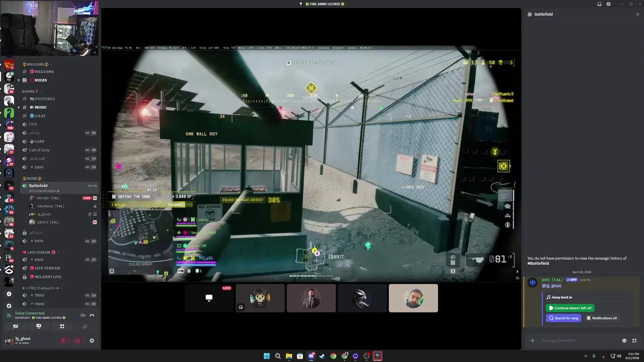Open User Settings gear

tap(92, 340)
